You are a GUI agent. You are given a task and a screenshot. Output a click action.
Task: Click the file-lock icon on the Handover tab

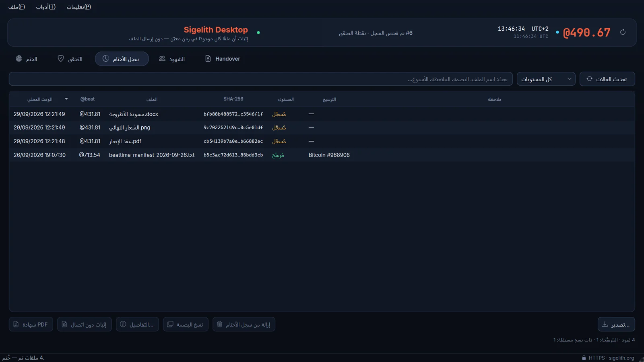point(208,59)
